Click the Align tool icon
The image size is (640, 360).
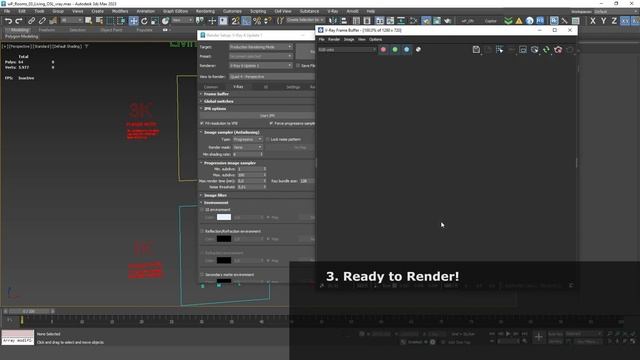pos(344,20)
